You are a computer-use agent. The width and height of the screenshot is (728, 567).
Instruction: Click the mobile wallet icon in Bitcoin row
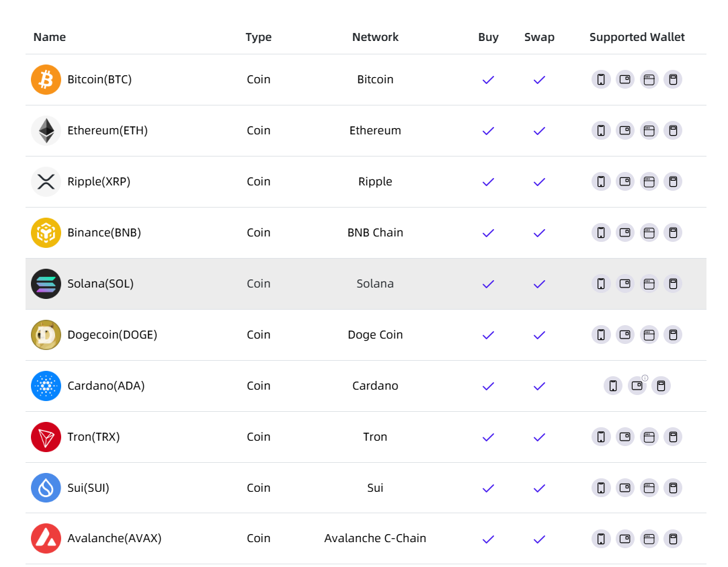point(600,79)
